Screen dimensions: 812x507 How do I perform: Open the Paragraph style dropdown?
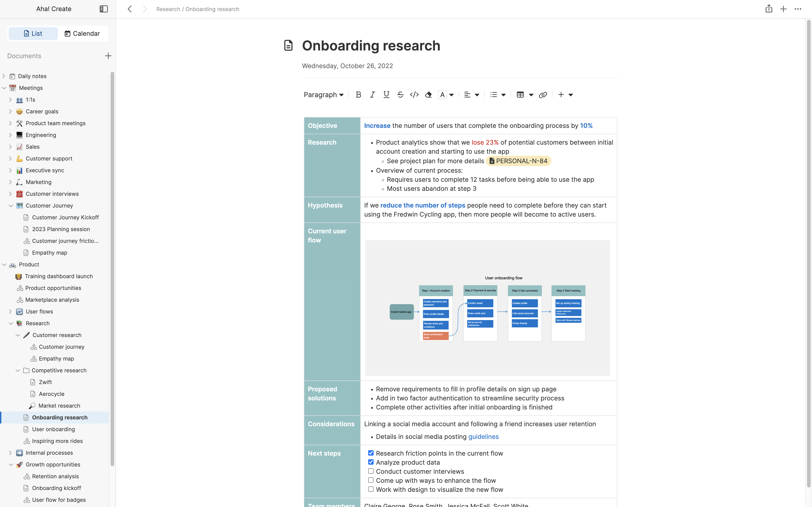tap(324, 95)
